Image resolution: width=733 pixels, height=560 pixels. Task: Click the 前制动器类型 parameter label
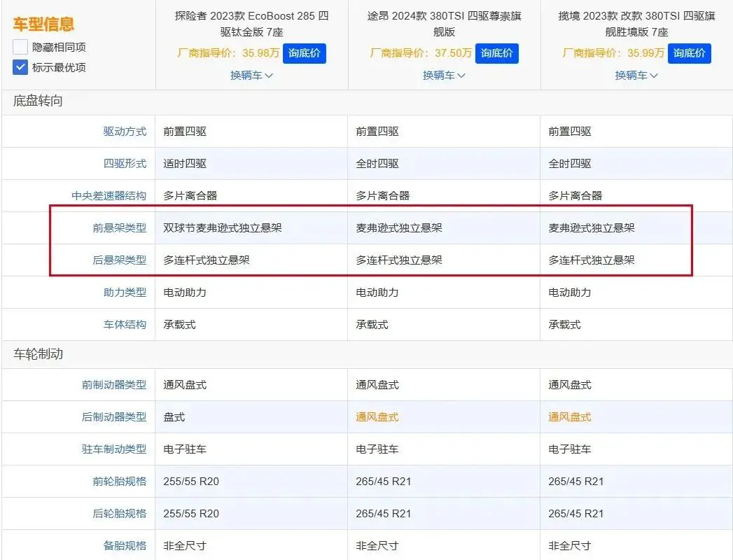pyautogui.click(x=114, y=385)
